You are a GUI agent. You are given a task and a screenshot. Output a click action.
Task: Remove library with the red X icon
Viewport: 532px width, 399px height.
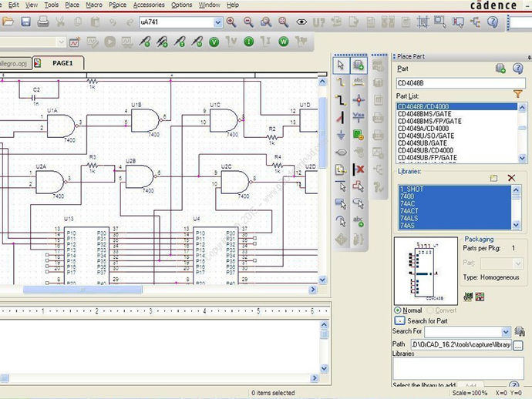click(x=511, y=178)
